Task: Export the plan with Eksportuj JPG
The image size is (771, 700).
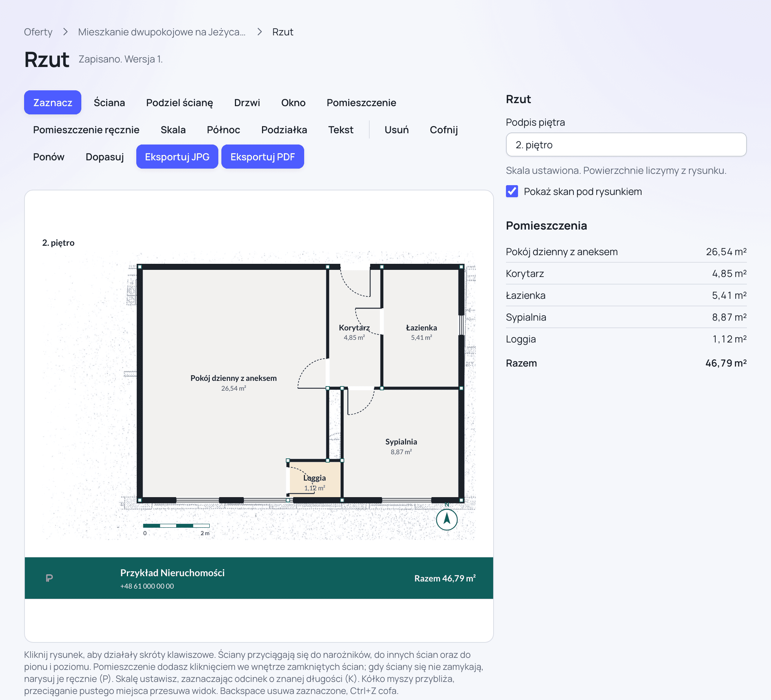Action: click(x=177, y=157)
